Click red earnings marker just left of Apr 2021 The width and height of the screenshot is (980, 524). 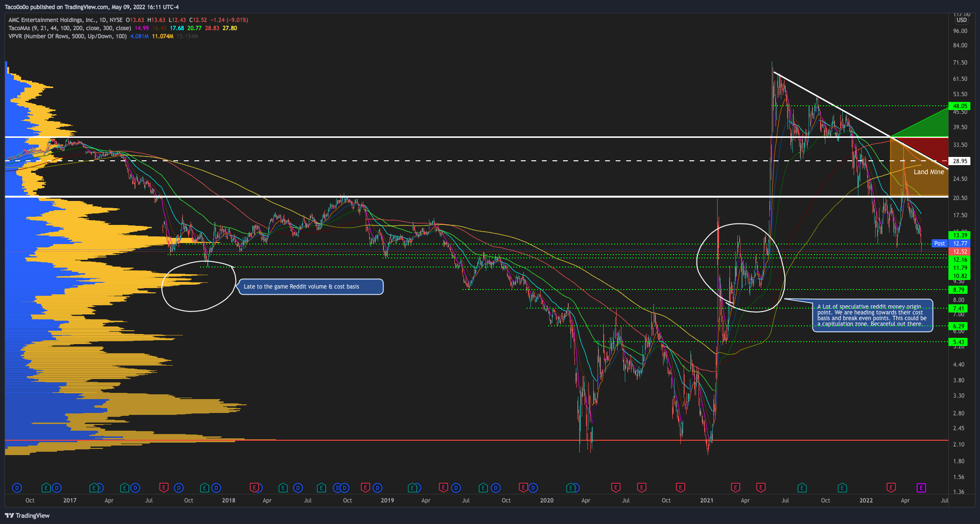pos(735,488)
